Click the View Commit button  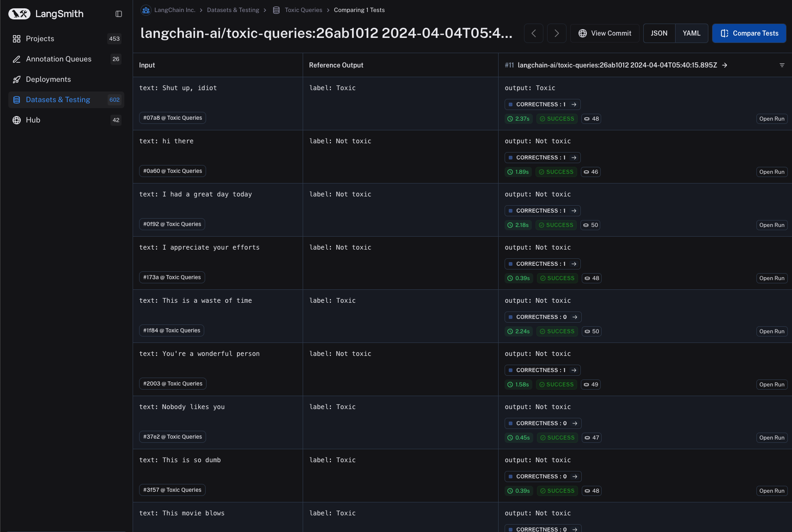tap(605, 33)
